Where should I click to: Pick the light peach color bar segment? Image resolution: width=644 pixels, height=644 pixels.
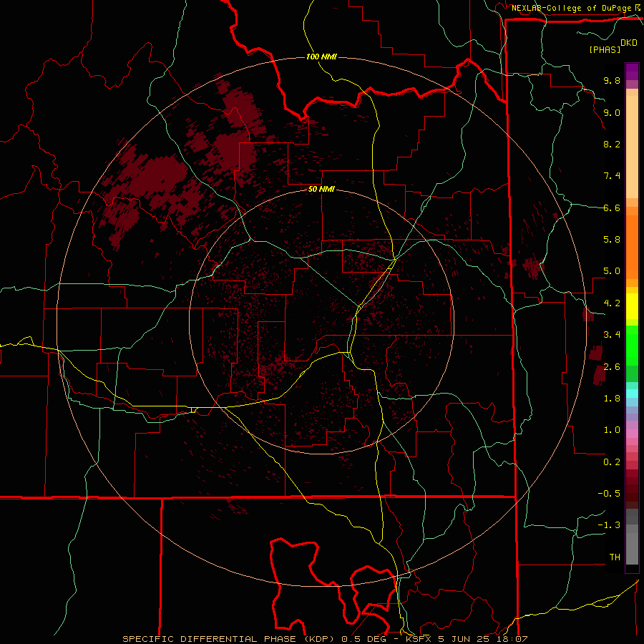[x=632, y=147]
